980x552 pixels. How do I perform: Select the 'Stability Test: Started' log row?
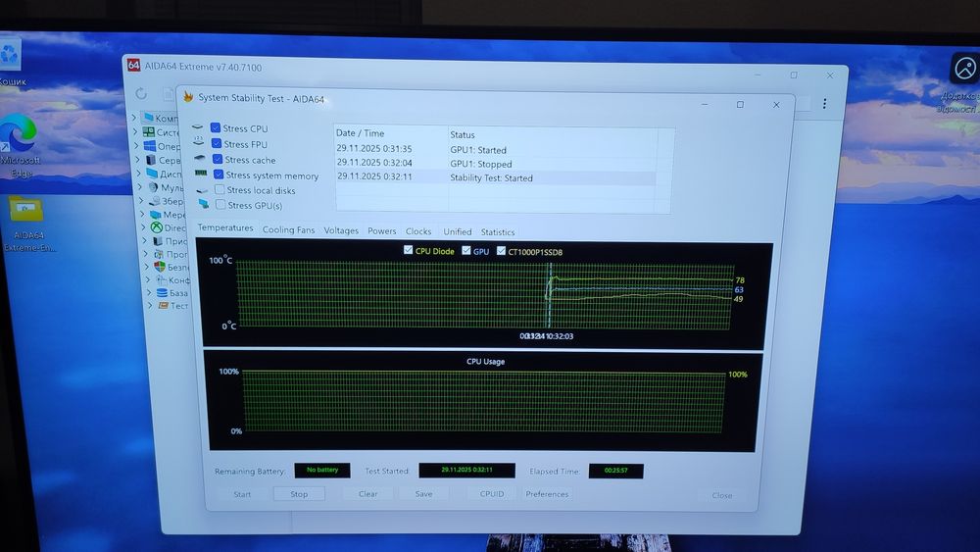pyautogui.click(x=496, y=177)
